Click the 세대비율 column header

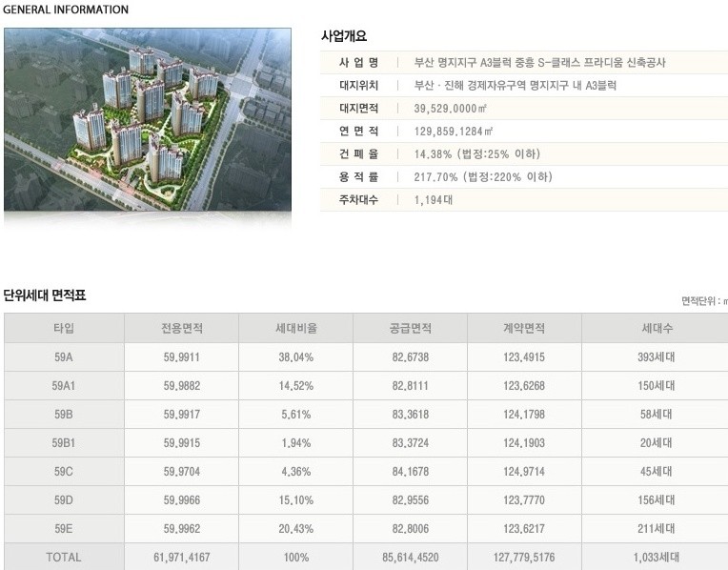tap(296, 328)
